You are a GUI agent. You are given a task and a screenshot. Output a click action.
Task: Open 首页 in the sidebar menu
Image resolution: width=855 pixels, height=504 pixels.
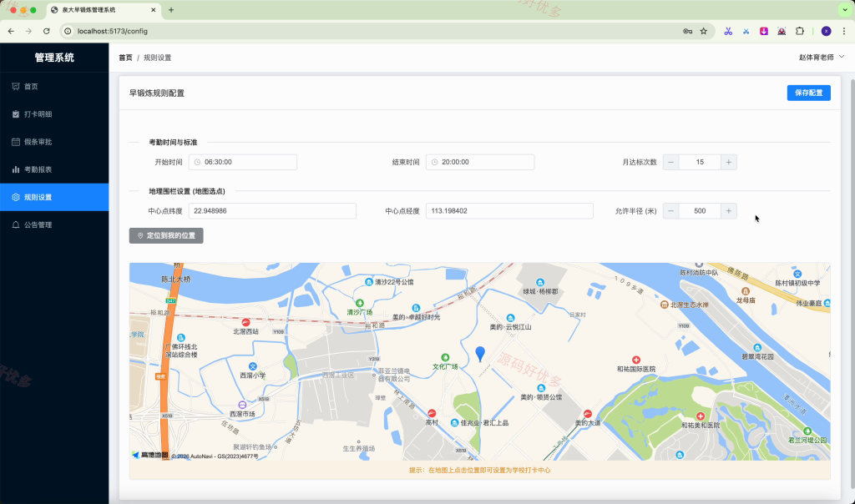[x=54, y=87]
